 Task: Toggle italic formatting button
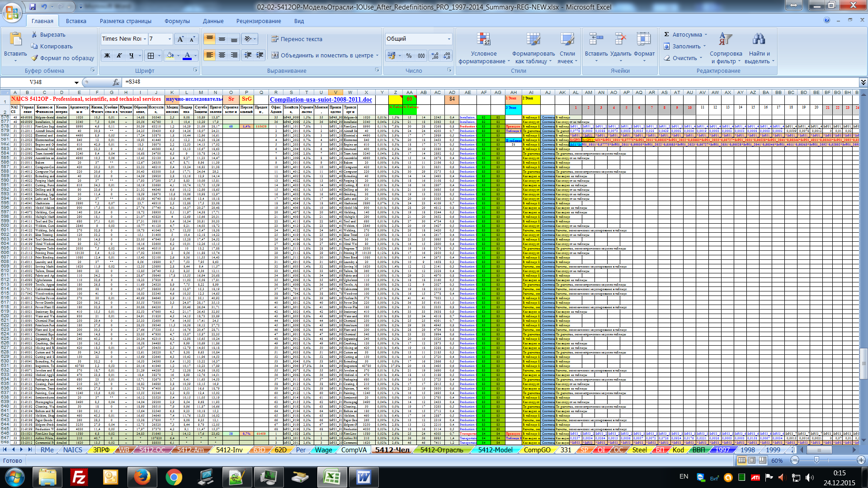[x=119, y=55]
